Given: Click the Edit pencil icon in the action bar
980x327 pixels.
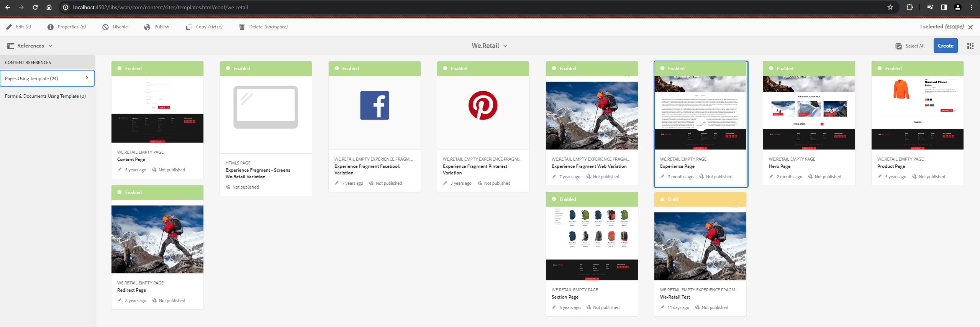Looking at the screenshot, I should click(x=9, y=27).
